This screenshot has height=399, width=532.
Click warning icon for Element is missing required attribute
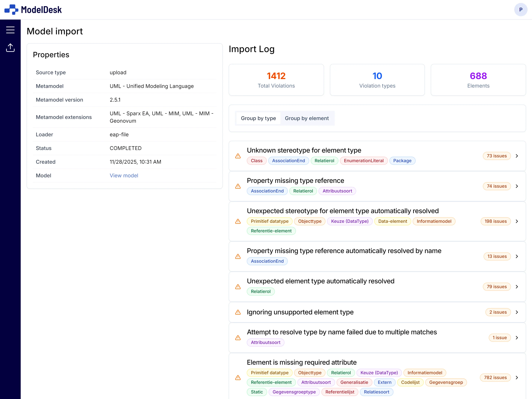(x=238, y=378)
